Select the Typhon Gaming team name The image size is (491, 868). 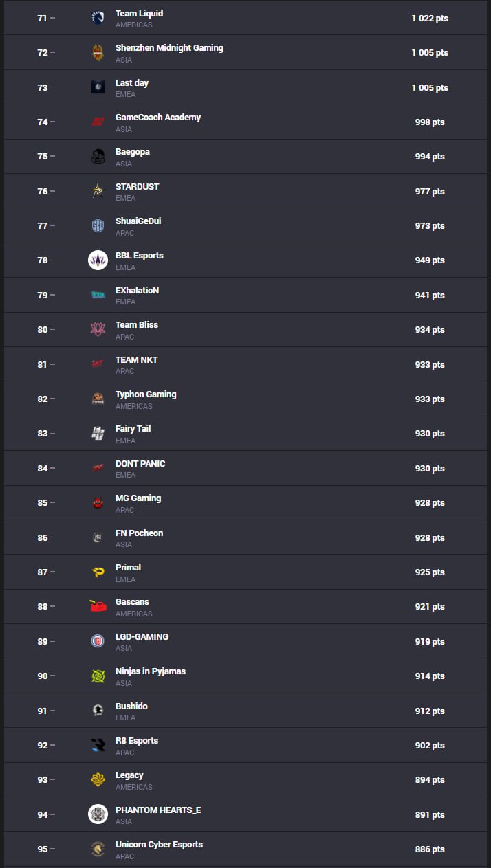146,394
